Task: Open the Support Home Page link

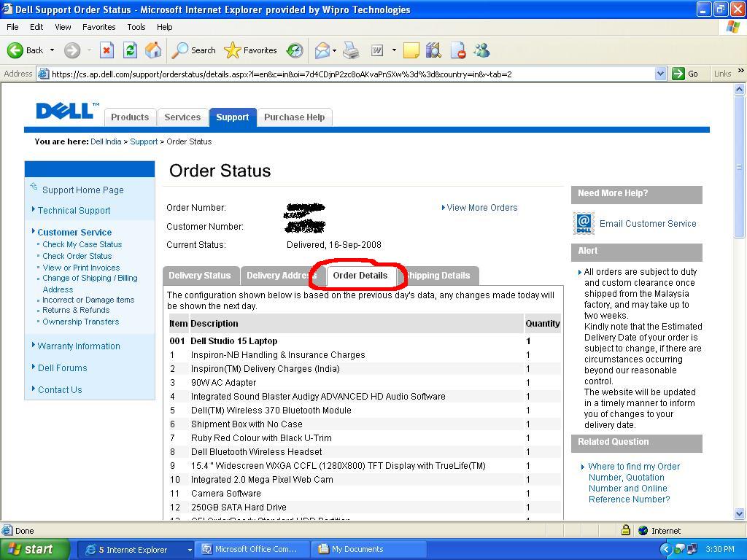Action: click(x=83, y=190)
